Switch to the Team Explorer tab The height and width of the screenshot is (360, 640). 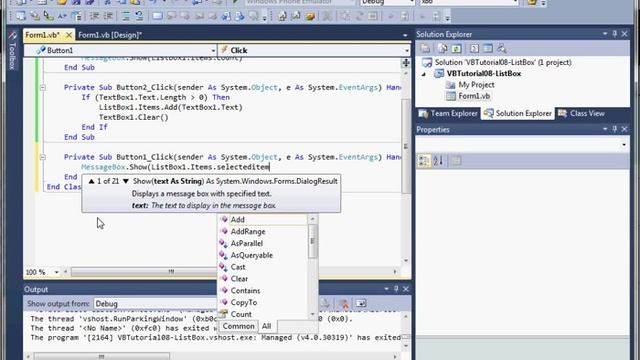point(448,113)
